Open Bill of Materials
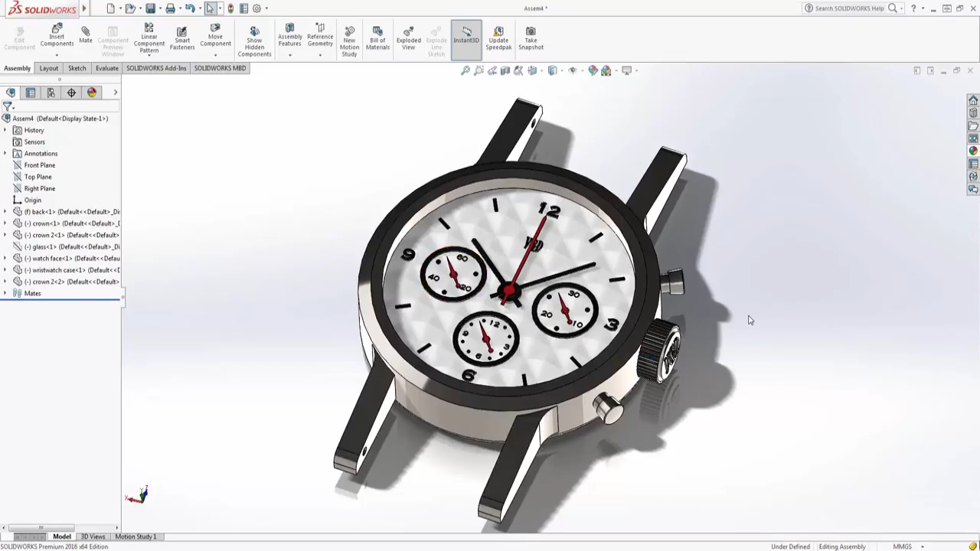The image size is (980, 551). tap(377, 38)
